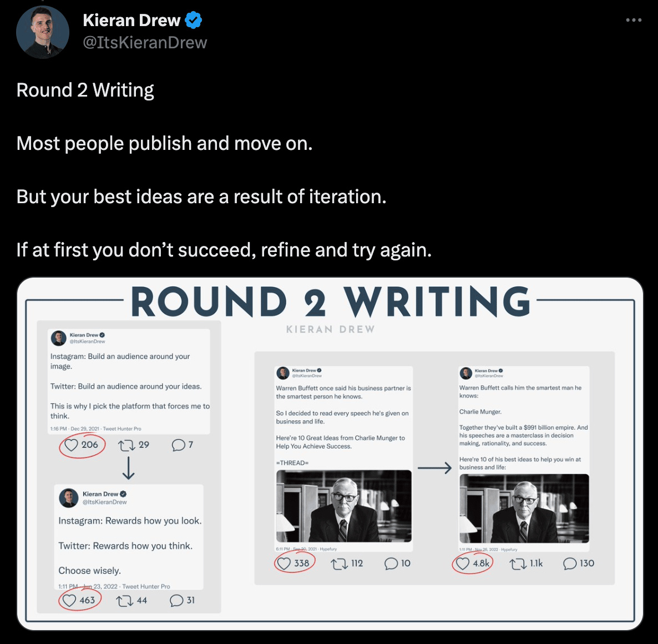Click the reply bubble icon showing 31
The height and width of the screenshot is (644, 658).
(x=176, y=601)
